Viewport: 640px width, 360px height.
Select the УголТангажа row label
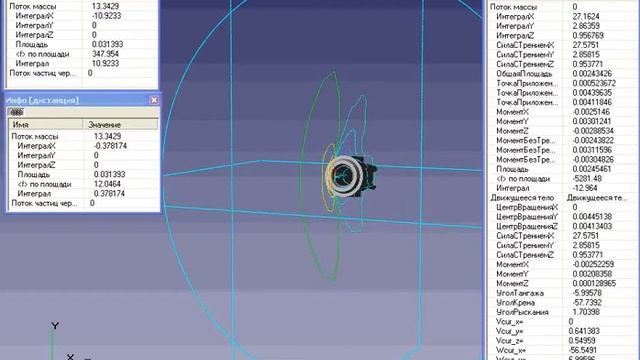520,293
